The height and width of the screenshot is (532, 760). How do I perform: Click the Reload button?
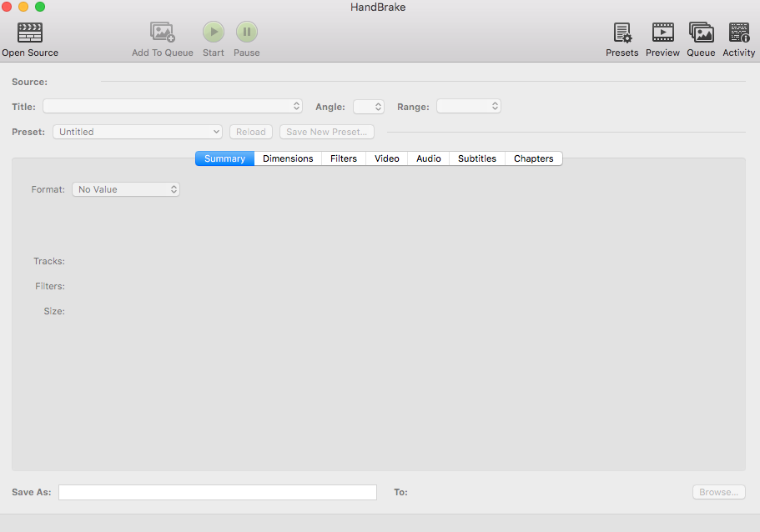251,132
